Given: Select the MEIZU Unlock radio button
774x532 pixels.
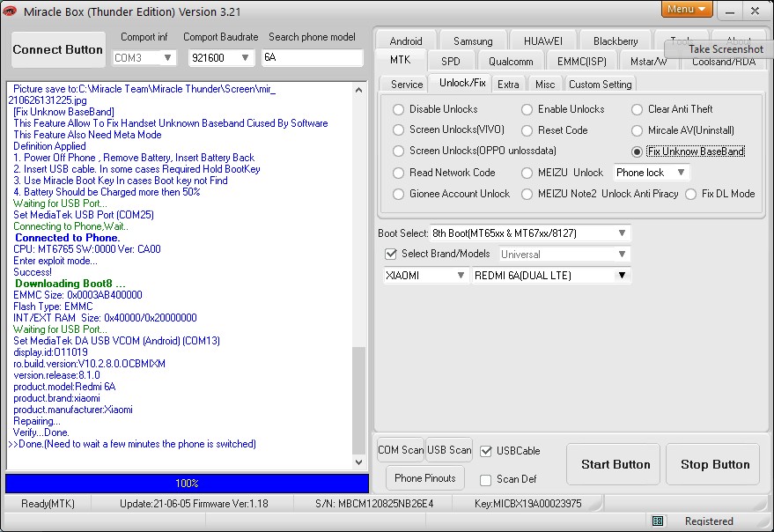Looking at the screenshot, I should pyautogui.click(x=527, y=173).
